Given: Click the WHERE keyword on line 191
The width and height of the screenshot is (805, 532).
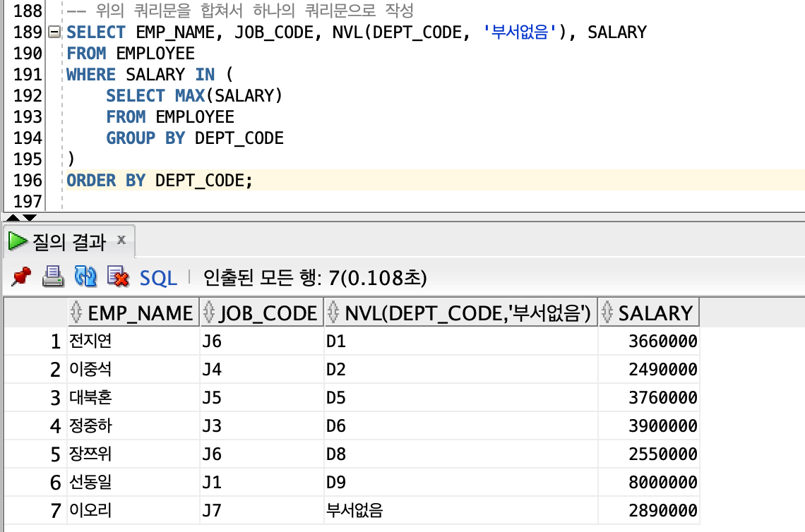Looking at the screenshot, I should tap(91, 74).
